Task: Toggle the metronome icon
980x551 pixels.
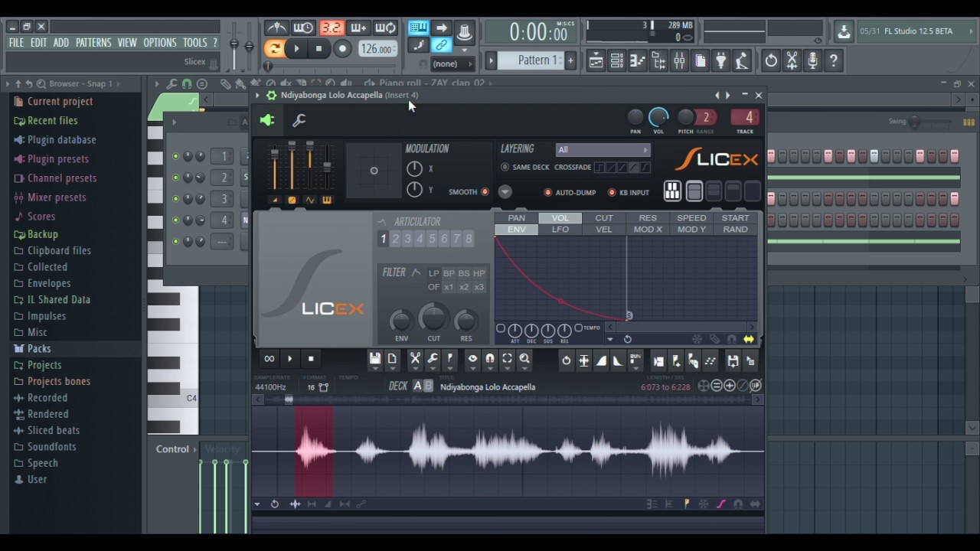Action: click(276, 28)
